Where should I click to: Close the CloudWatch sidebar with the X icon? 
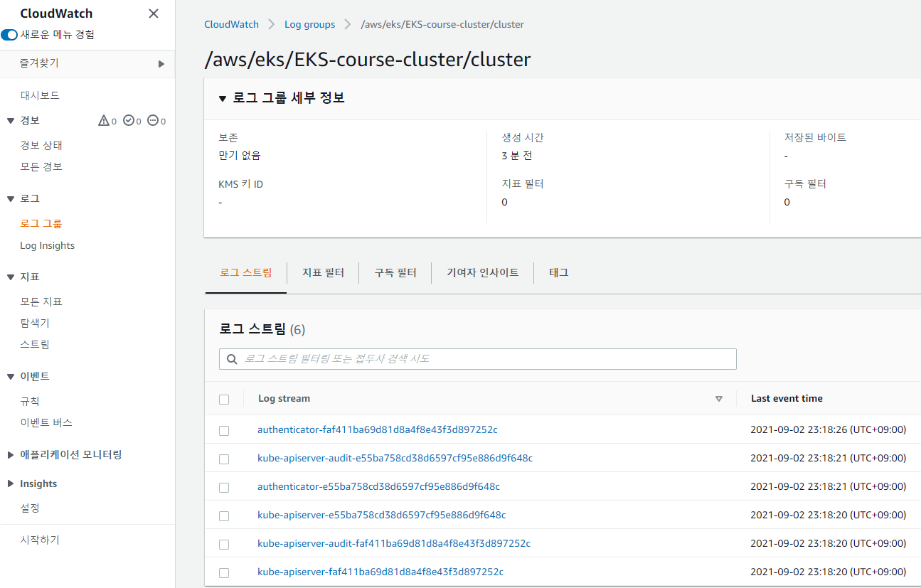(x=154, y=14)
